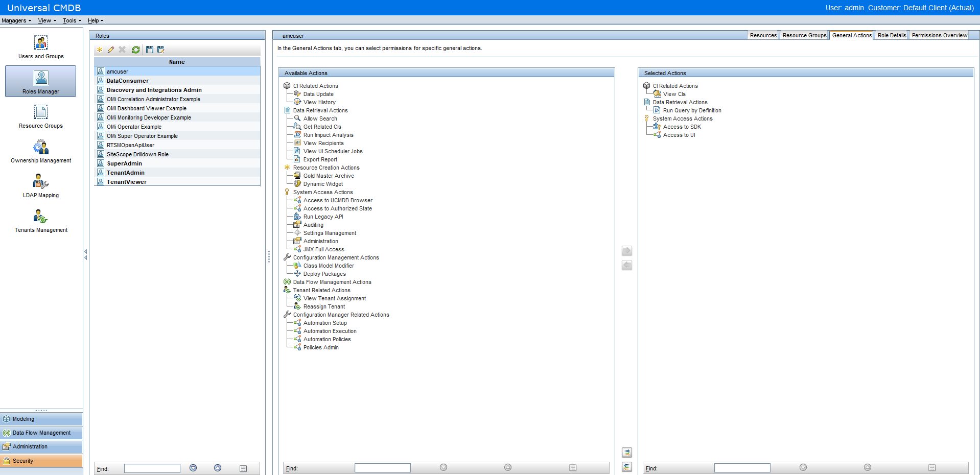The image size is (980, 475).
Task: Select View CIs in Selected Actions
Action: 674,94
